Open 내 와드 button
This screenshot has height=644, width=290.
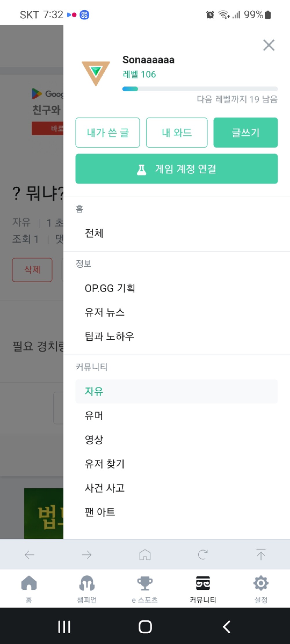[x=177, y=132]
